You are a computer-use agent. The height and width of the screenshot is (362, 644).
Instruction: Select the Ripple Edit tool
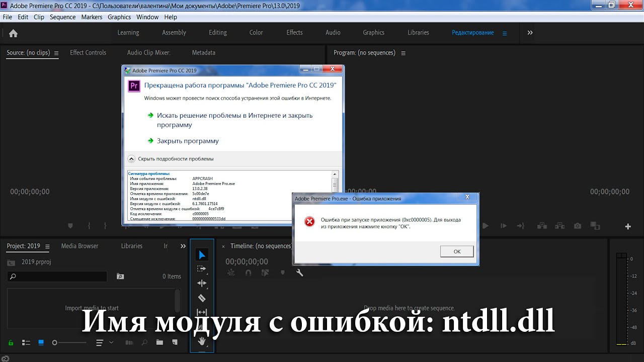tap(202, 283)
